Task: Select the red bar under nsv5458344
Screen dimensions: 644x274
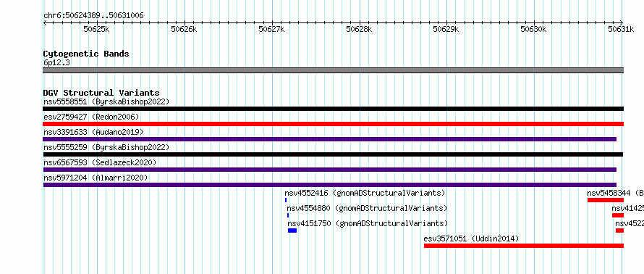Action: click(606, 200)
